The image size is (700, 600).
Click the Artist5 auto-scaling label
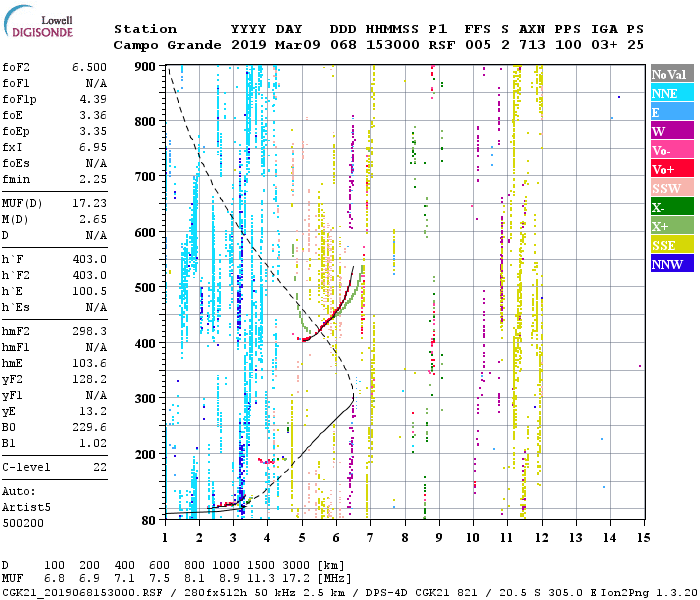tap(26, 508)
